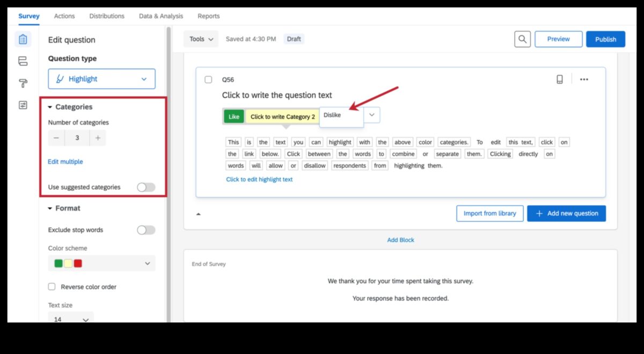Enable the Use suggested categories toggle

(x=145, y=187)
